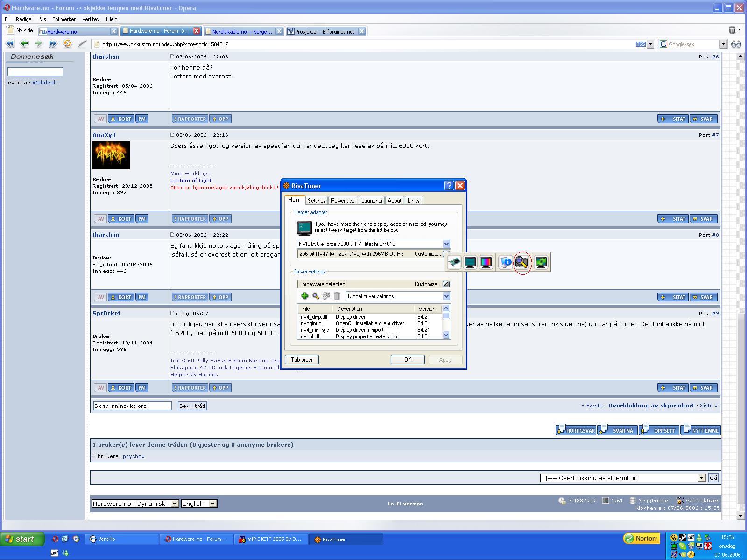The width and height of the screenshot is (747, 560).
Task: Open the Lantern of Light link
Action: click(x=191, y=180)
